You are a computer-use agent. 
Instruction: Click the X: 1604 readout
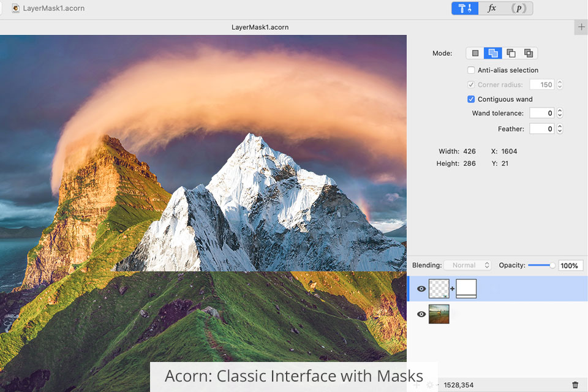(x=504, y=151)
